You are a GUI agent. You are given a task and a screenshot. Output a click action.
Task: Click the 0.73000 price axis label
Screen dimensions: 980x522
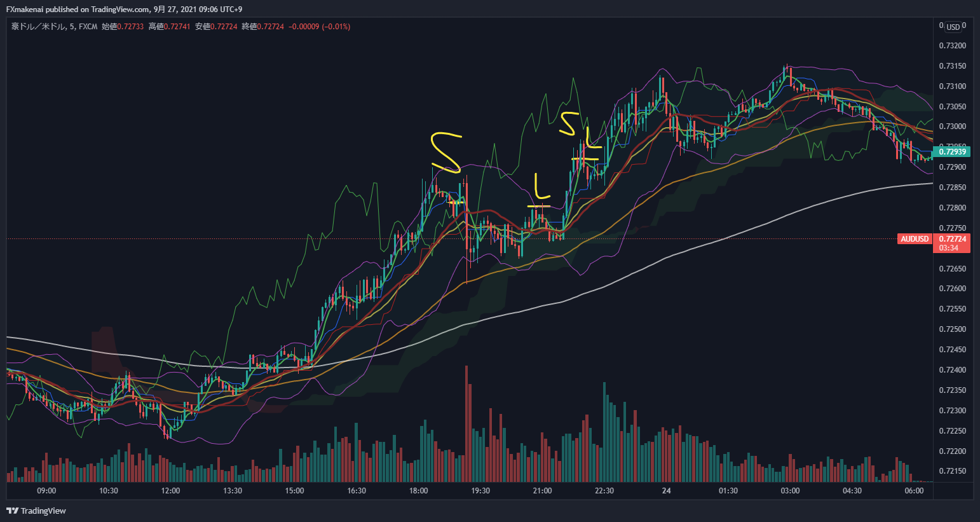(x=952, y=127)
